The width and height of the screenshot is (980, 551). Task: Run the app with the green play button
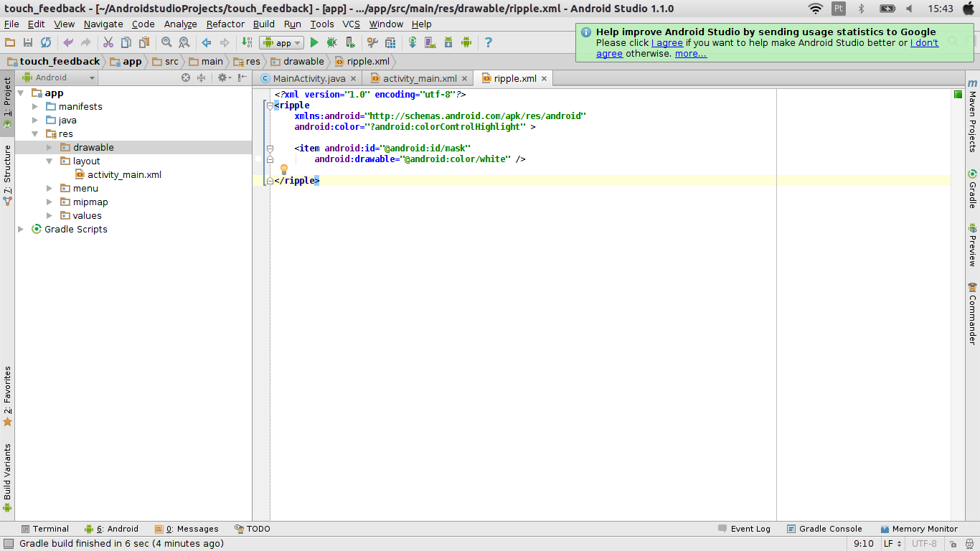pyautogui.click(x=314, y=43)
